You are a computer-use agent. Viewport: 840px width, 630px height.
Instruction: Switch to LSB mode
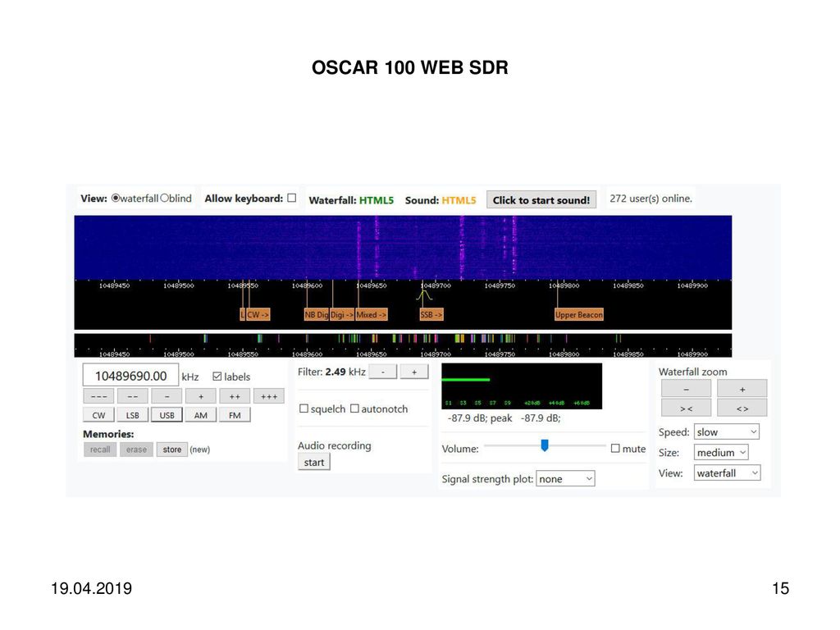133,415
